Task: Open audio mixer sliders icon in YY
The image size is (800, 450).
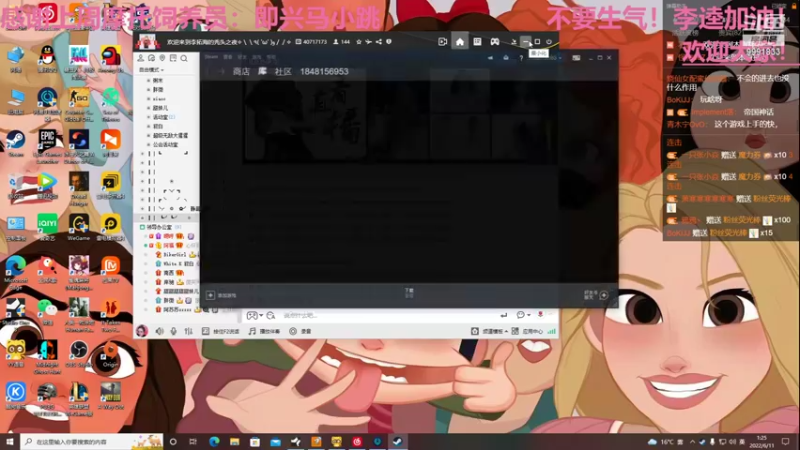Action: tap(188, 331)
